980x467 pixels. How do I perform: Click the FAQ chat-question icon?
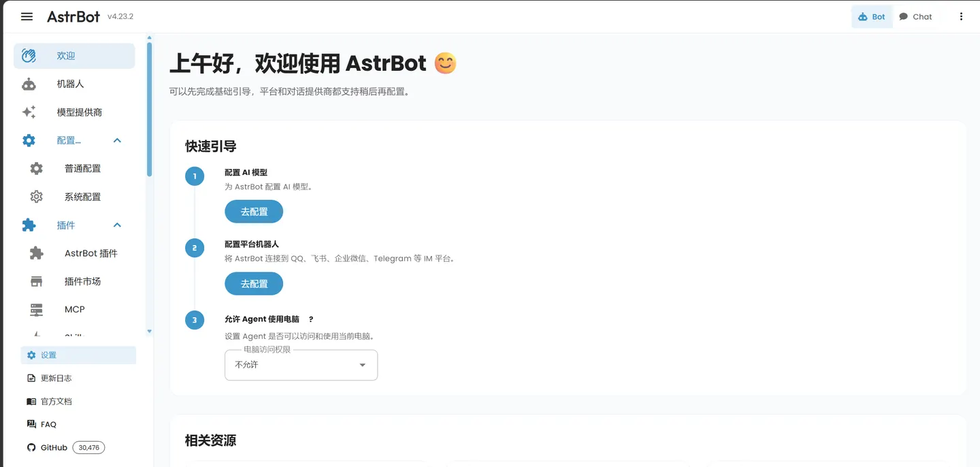pos(31,424)
